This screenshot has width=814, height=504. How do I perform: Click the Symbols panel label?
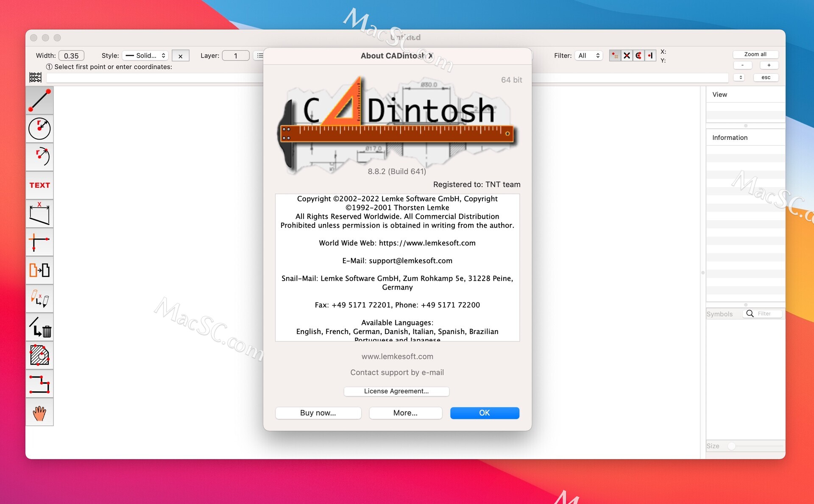coord(719,314)
